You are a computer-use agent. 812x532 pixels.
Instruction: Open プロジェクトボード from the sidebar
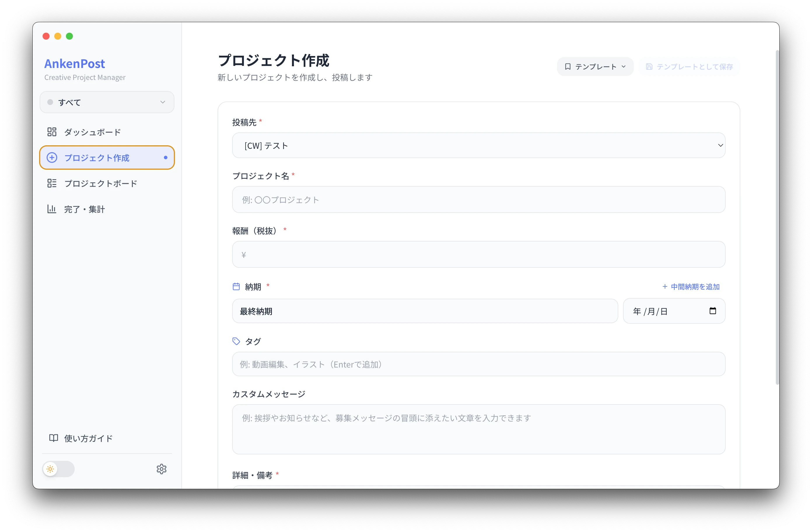107,183
